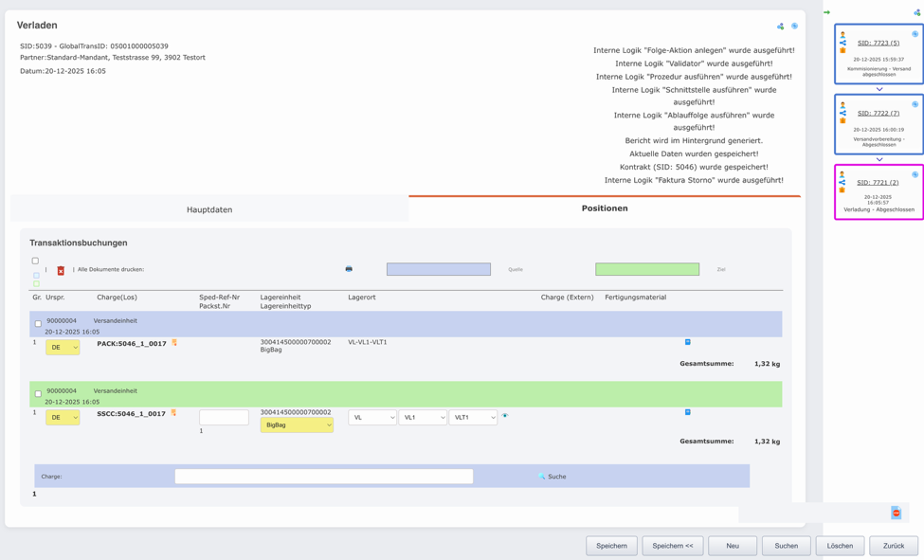The image size is (924, 560).
Task: Click the printer icon for all documents
Action: [349, 269]
